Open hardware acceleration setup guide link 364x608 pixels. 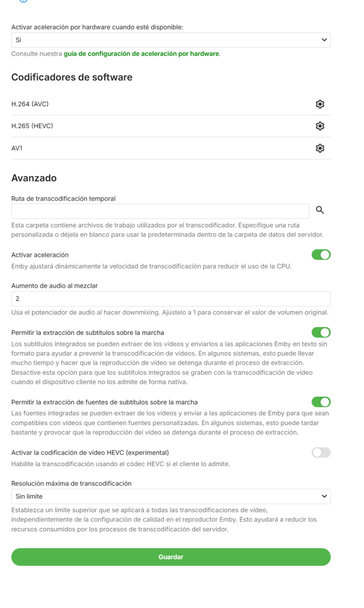(142, 54)
